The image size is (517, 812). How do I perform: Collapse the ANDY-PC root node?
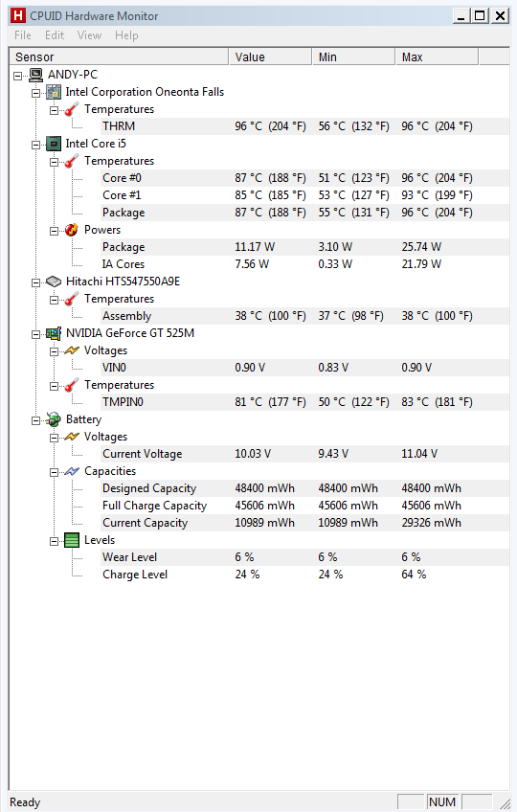tap(17, 77)
